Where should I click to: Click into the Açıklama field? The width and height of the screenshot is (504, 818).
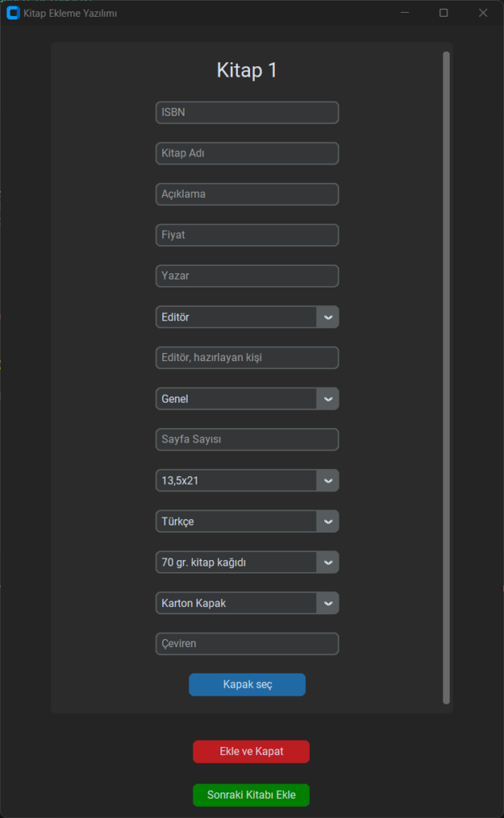tap(247, 194)
